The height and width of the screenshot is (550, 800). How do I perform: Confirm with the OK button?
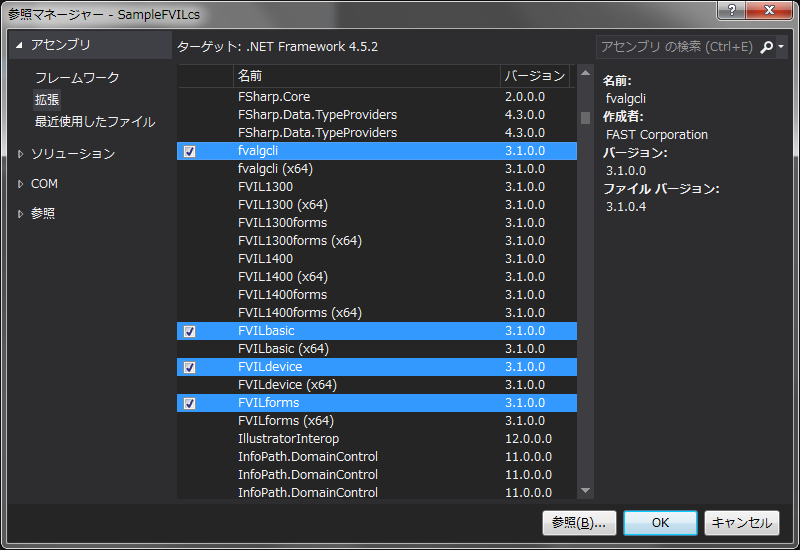click(660, 523)
